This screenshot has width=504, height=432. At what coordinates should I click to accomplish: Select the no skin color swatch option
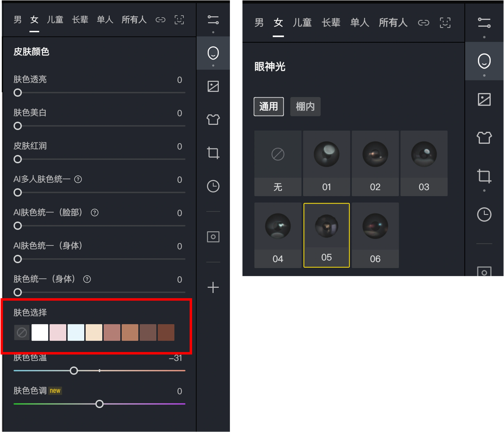22,332
